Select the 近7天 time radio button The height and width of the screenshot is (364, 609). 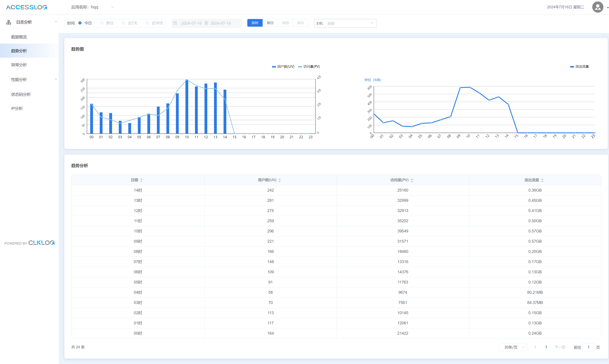[x=124, y=23]
